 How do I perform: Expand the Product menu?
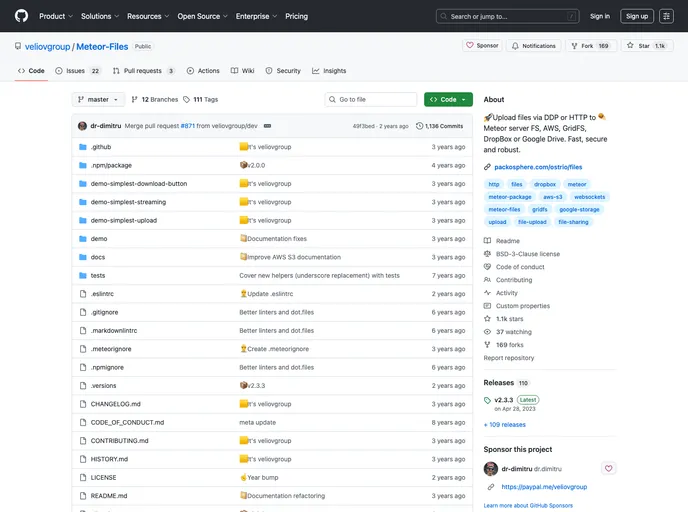56,16
